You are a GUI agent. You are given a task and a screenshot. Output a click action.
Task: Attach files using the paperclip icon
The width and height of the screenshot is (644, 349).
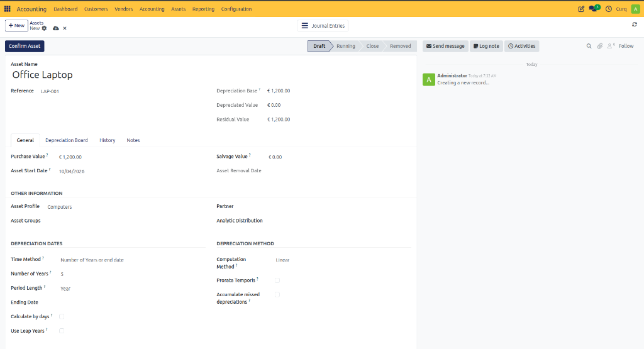point(600,46)
